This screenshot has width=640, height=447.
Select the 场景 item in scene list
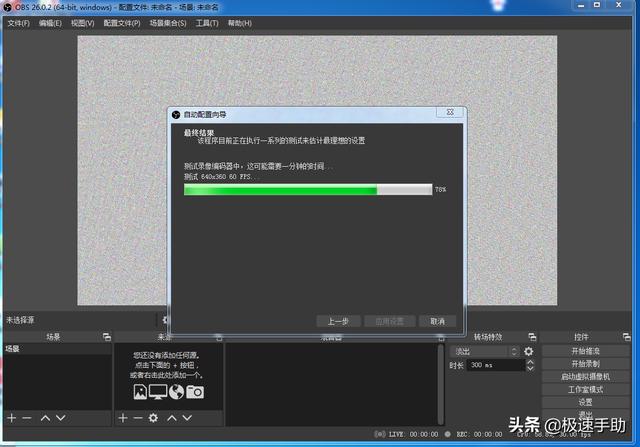click(x=13, y=349)
